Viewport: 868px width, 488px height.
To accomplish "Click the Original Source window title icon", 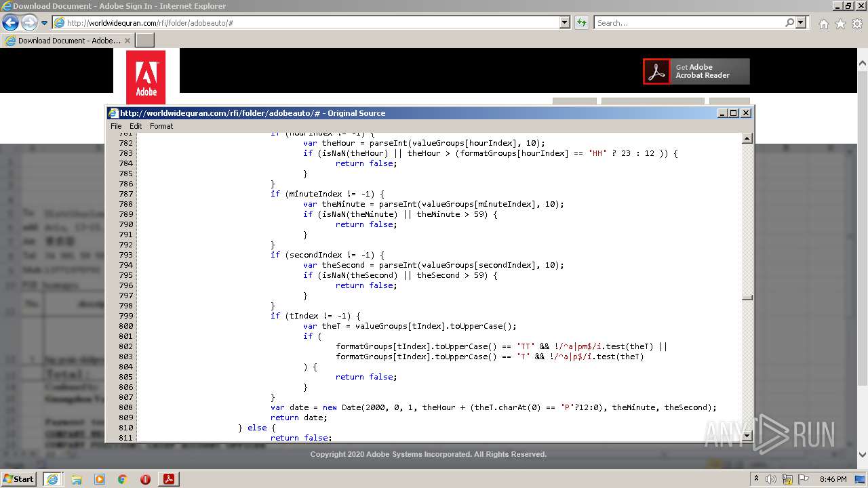I will pos(114,113).
